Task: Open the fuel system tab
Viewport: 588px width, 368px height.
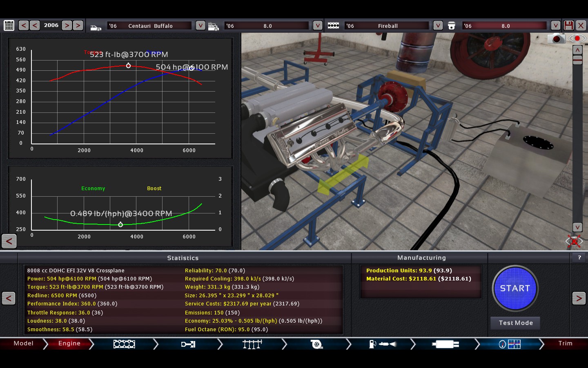Action: click(x=383, y=344)
